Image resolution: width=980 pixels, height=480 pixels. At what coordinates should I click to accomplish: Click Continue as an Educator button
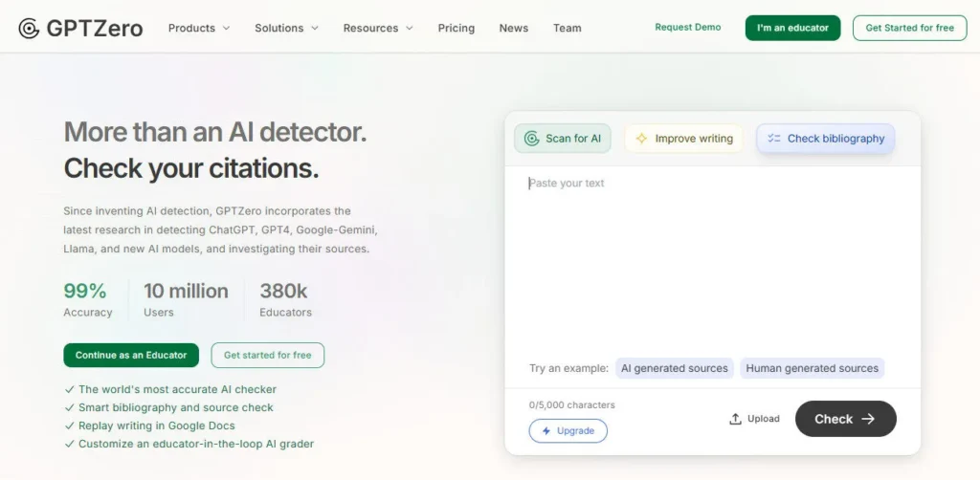[131, 355]
